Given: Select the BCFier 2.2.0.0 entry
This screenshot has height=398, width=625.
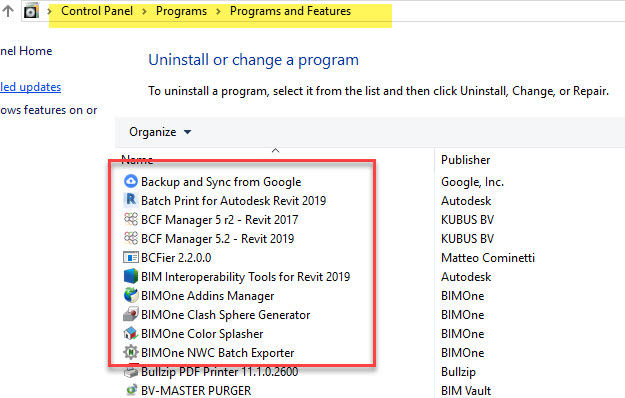Looking at the screenshot, I should [x=176, y=258].
